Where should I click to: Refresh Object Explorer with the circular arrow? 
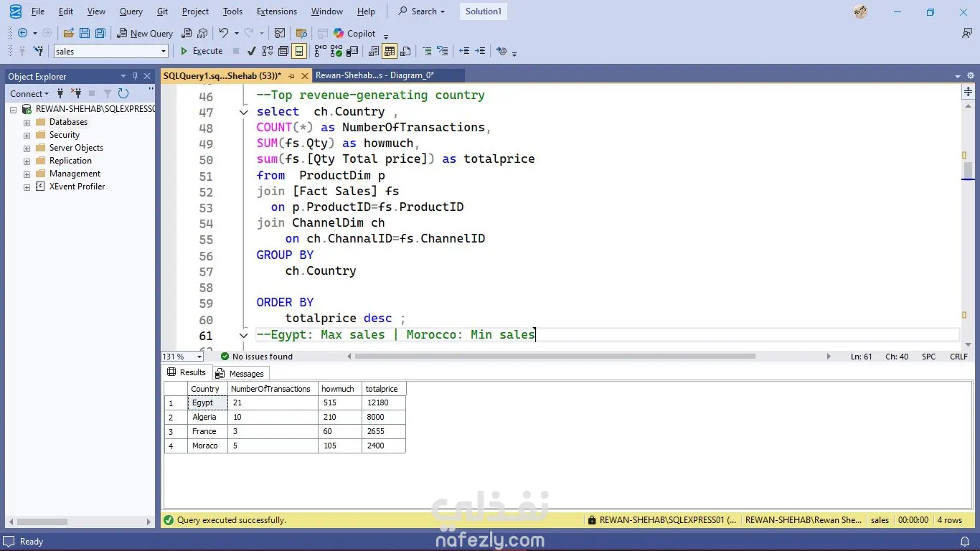pyautogui.click(x=123, y=93)
